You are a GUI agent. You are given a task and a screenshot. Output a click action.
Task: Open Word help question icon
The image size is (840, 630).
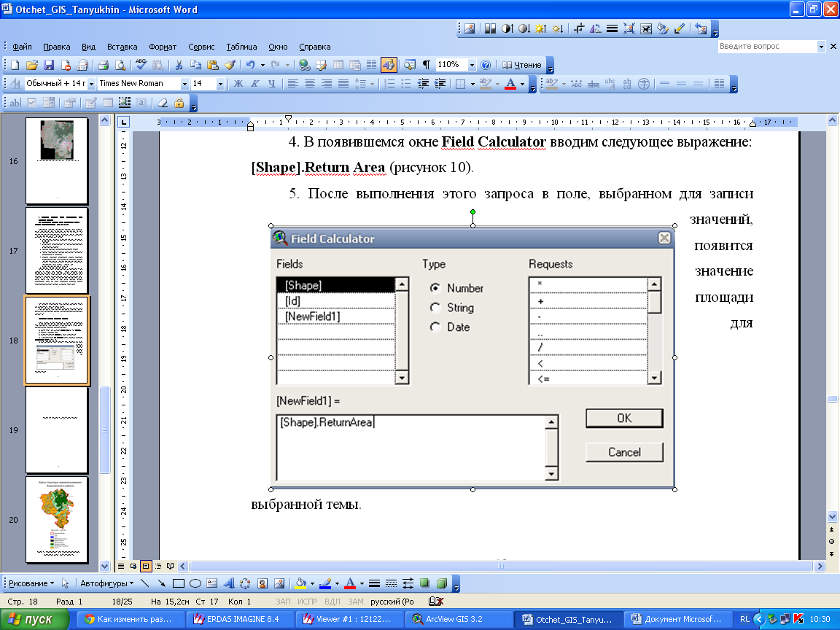click(486, 65)
